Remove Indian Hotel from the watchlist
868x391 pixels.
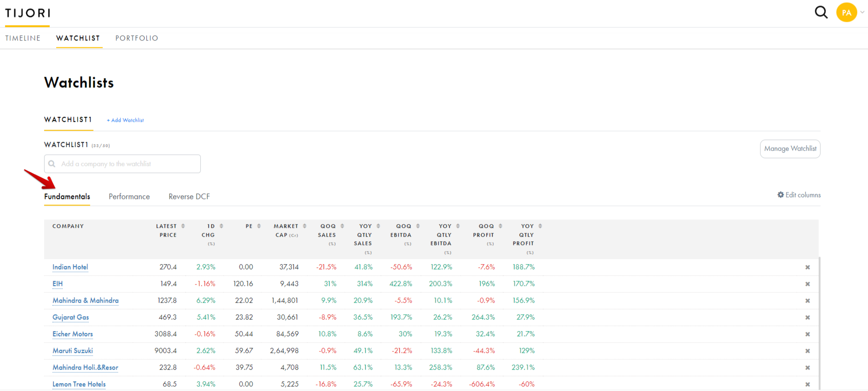point(808,267)
